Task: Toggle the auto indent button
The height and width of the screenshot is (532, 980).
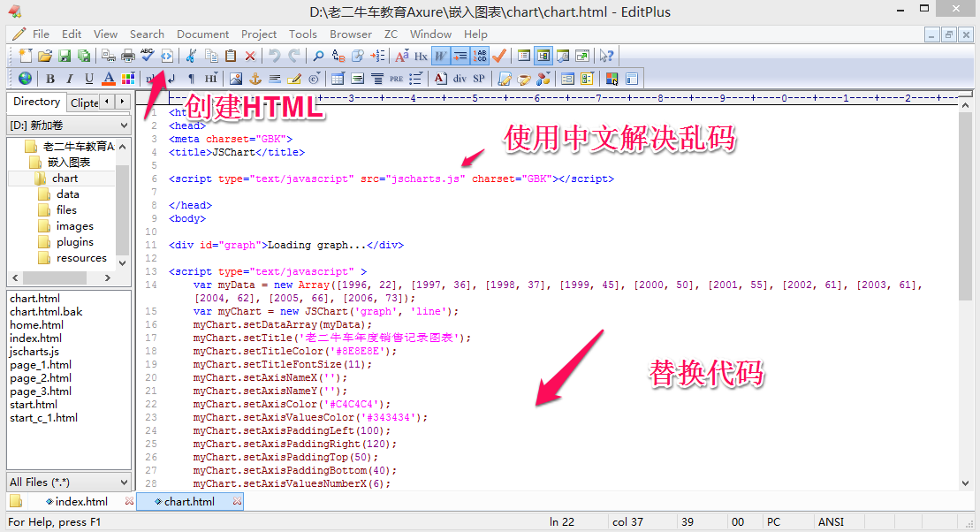Action: (460, 57)
